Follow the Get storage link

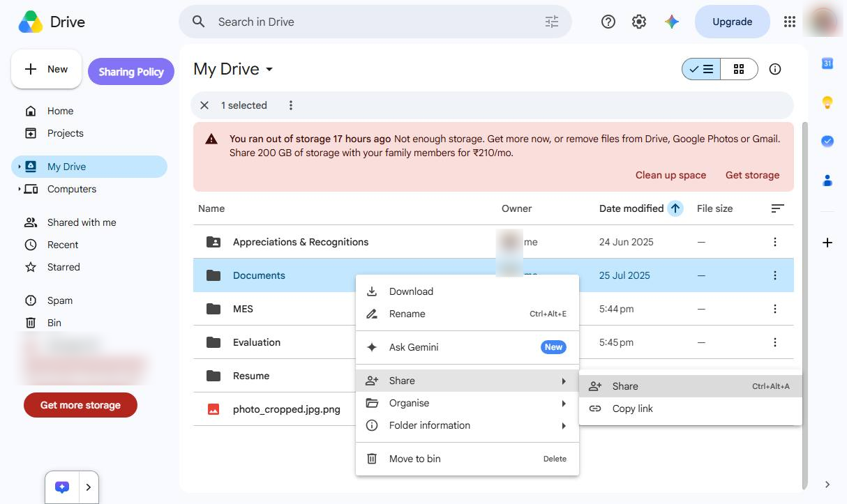click(752, 175)
